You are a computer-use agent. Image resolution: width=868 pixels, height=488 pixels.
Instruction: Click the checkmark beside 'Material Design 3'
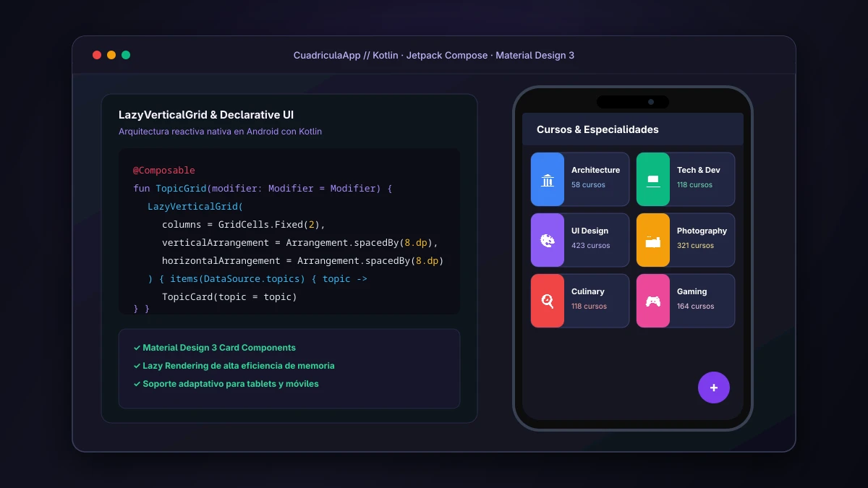click(137, 348)
